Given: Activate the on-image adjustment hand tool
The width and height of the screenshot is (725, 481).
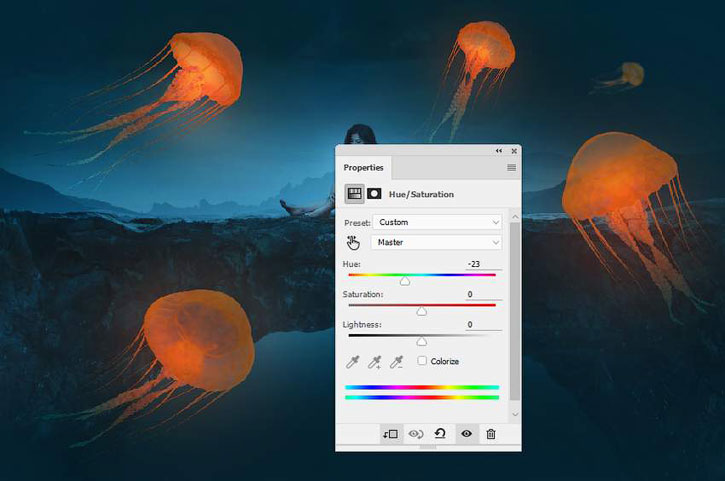Looking at the screenshot, I should (x=353, y=242).
